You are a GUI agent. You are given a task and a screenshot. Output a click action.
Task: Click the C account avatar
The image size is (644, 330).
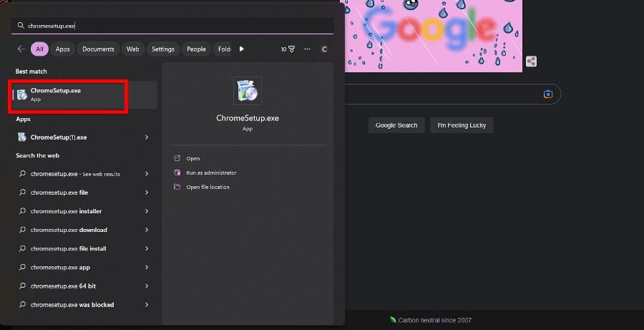tap(324, 49)
